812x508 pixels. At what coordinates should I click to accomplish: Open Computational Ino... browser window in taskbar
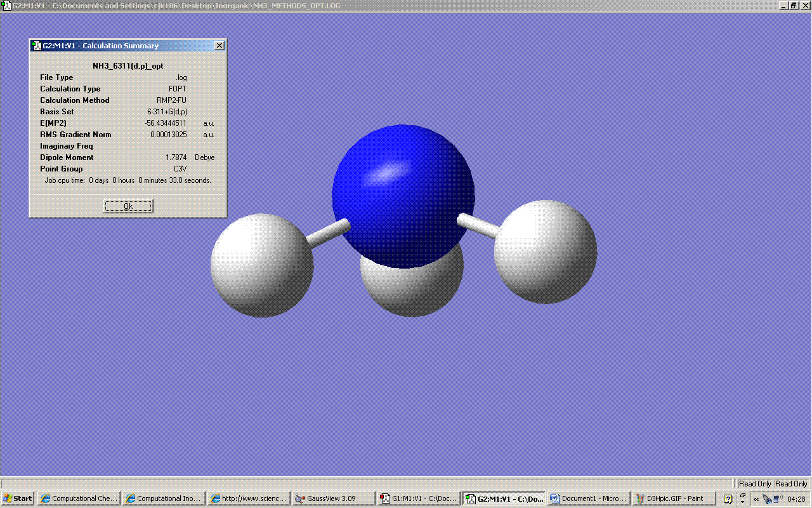(x=163, y=498)
